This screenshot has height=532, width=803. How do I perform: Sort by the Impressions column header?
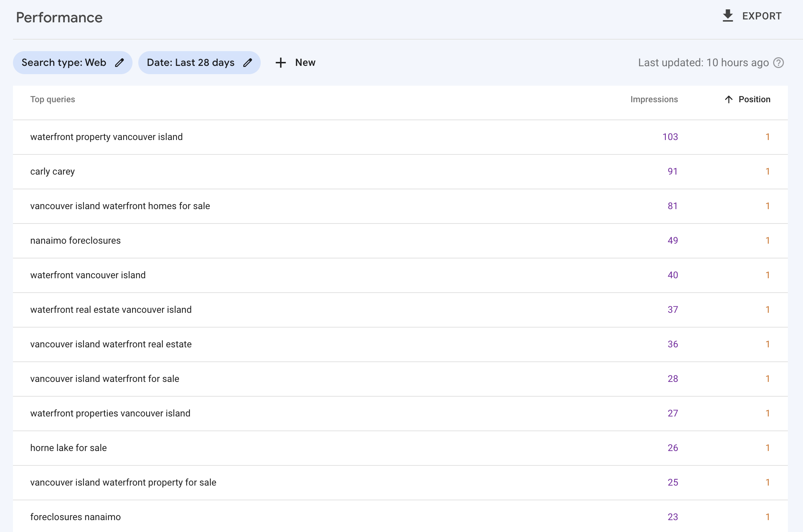[654, 99]
